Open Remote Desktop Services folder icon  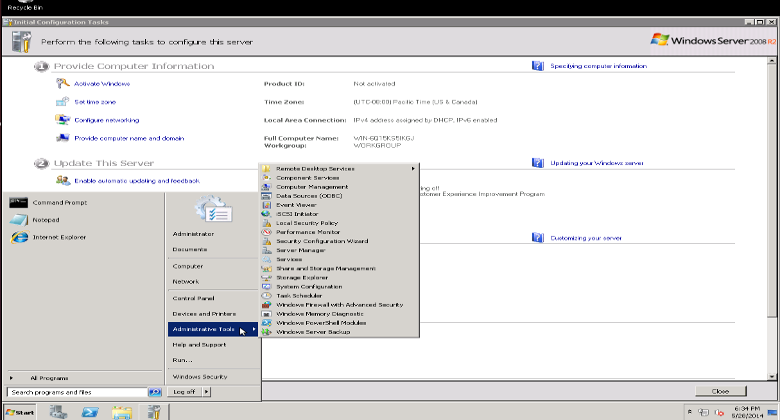[267, 169]
